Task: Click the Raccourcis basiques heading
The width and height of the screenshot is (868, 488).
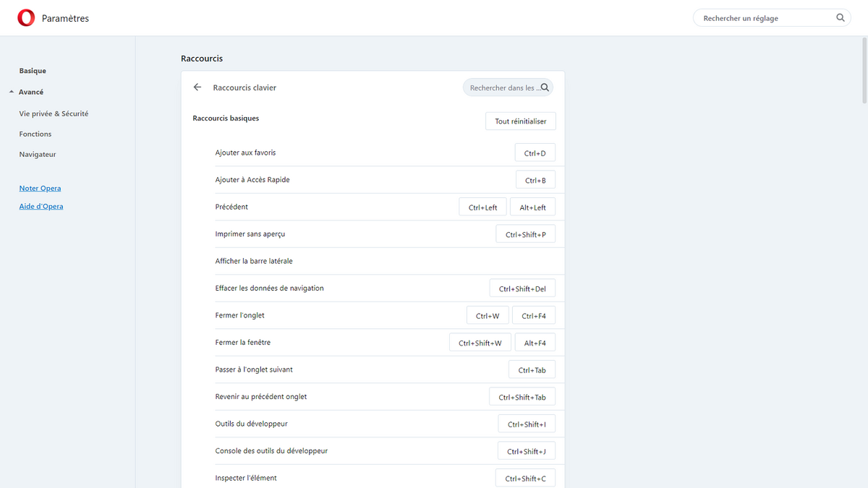Action: (x=226, y=118)
